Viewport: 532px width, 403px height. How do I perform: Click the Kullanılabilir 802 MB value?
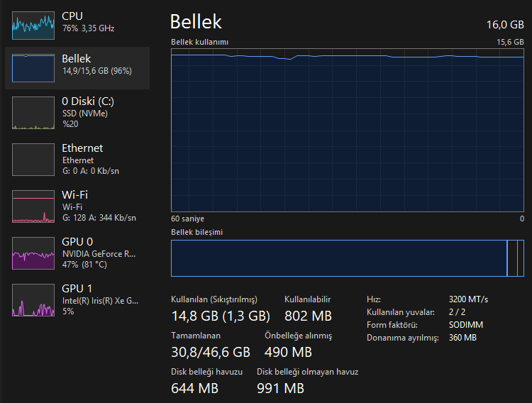point(308,316)
